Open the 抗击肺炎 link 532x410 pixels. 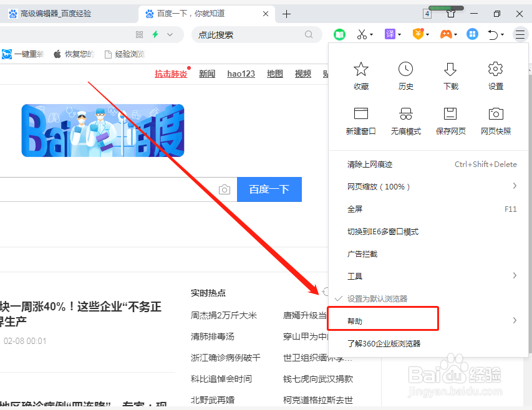click(171, 74)
